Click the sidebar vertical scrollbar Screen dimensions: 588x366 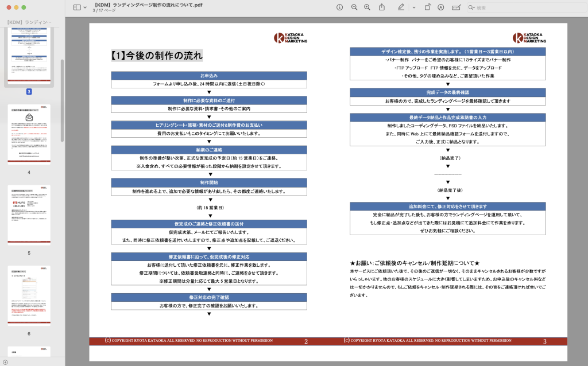[62, 100]
